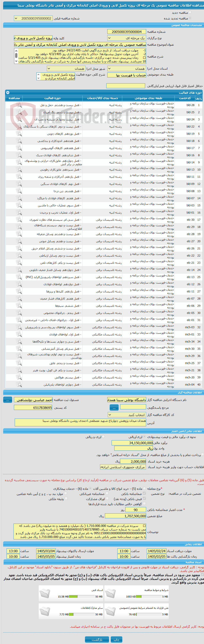Open lookup button beside مسئول ثبت مناقصه
The image size is (204, 644).
click(8, 400)
